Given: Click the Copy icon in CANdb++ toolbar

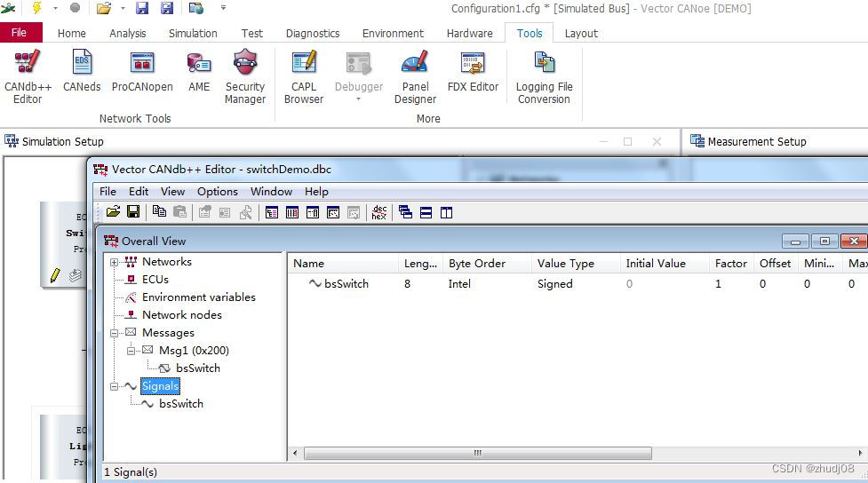Looking at the screenshot, I should (x=159, y=212).
